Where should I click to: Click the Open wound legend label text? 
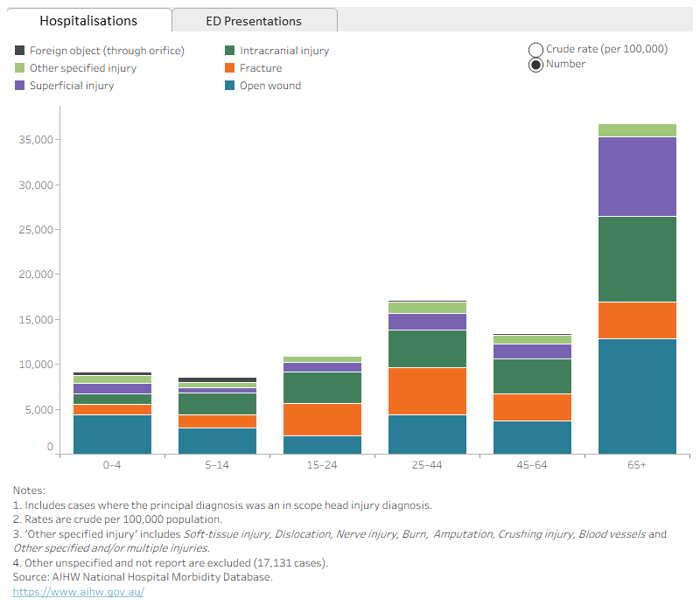tap(270, 85)
